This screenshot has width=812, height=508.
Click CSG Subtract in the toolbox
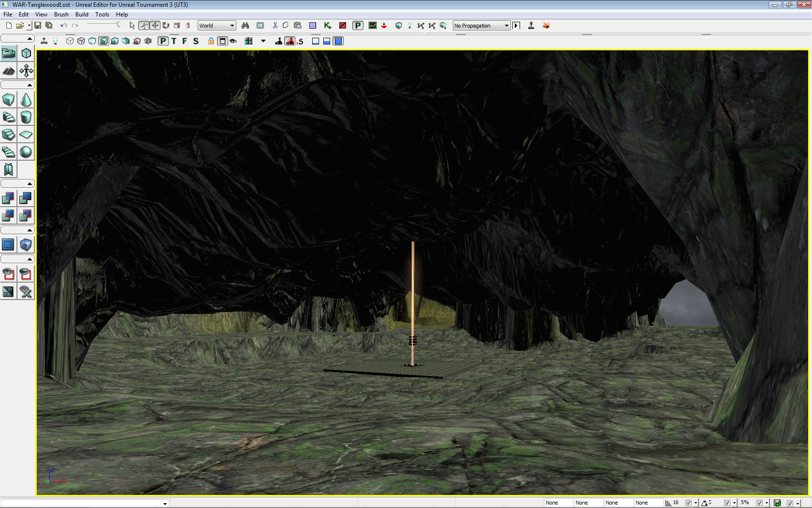[x=26, y=198]
